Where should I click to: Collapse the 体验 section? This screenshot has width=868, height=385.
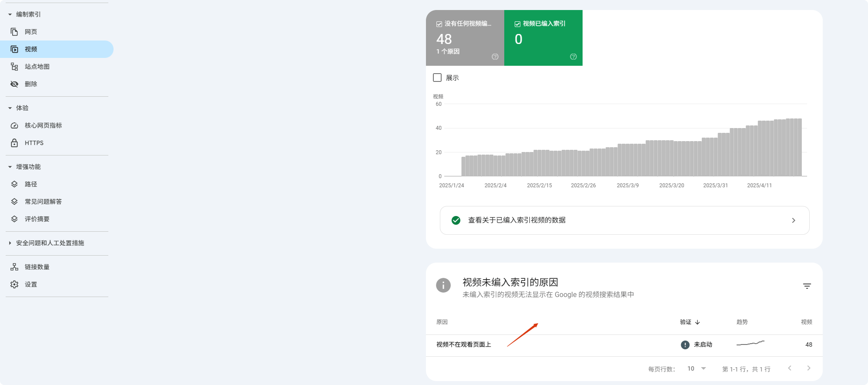point(10,108)
